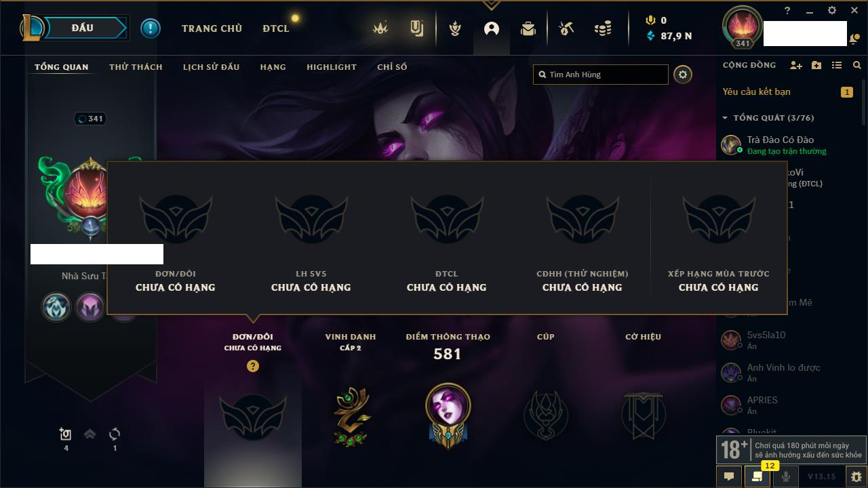Screen dimensions: 868x488
Task: Open the Loot crafting hammer icon
Action: click(x=566, y=28)
